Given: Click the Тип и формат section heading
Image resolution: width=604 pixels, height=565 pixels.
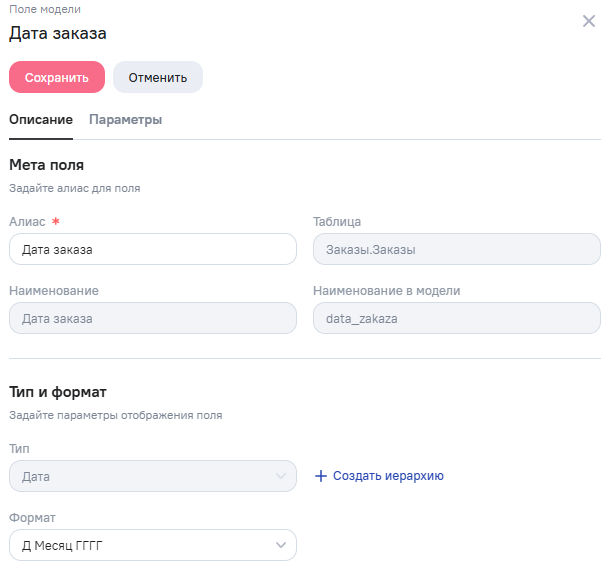Looking at the screenshot, I should coord(57,392).
